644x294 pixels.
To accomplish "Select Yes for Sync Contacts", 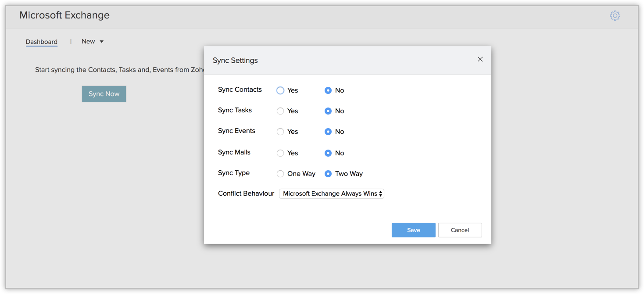I will (280, 90).
